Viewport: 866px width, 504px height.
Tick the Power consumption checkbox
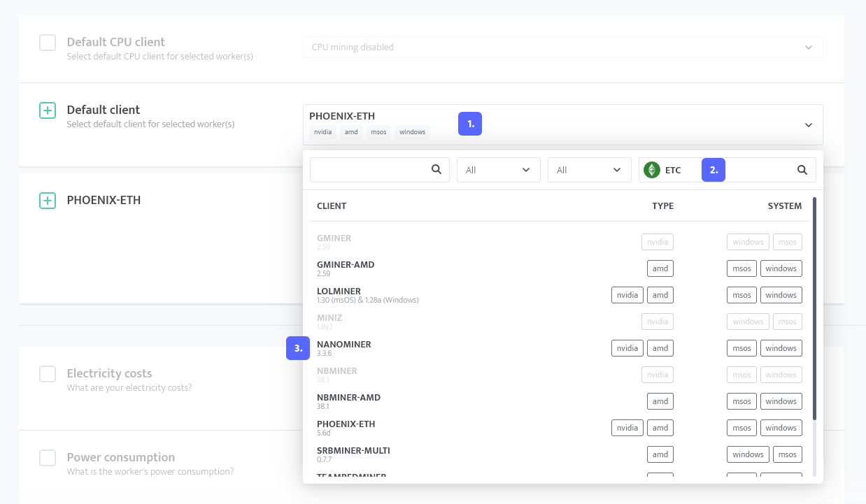pyautogui.click(x=48, y=458)
